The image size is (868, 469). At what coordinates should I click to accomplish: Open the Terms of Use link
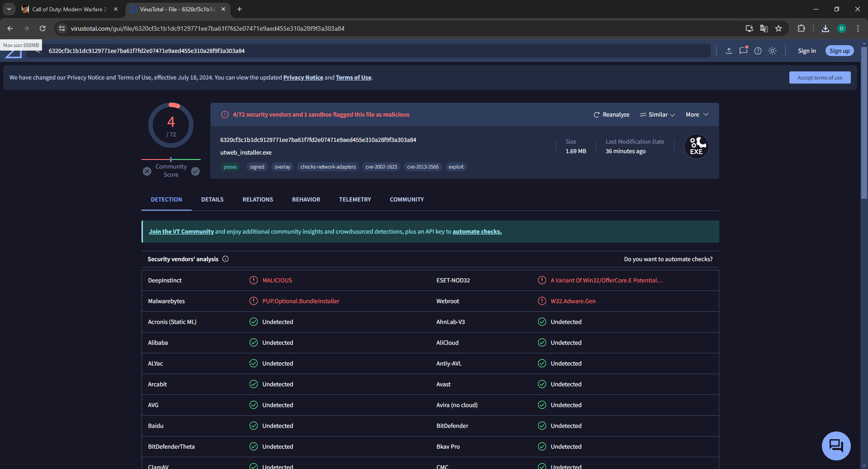(x=354, y=78)
